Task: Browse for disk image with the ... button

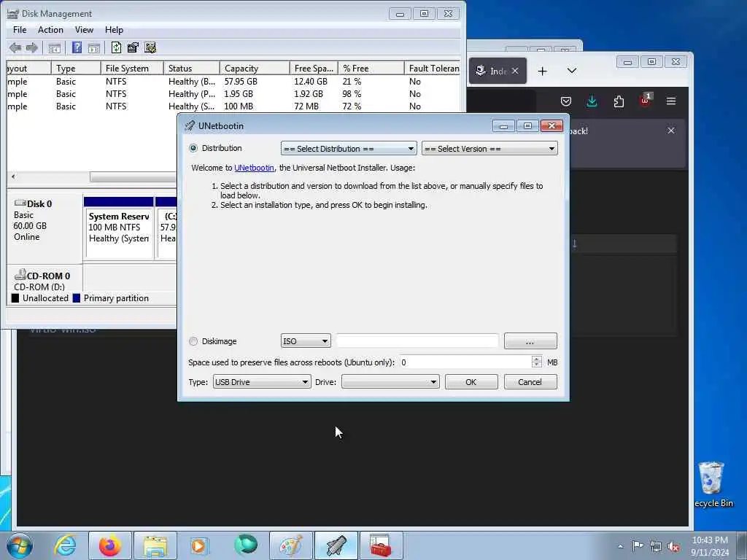Action: [x=530, y=341]
